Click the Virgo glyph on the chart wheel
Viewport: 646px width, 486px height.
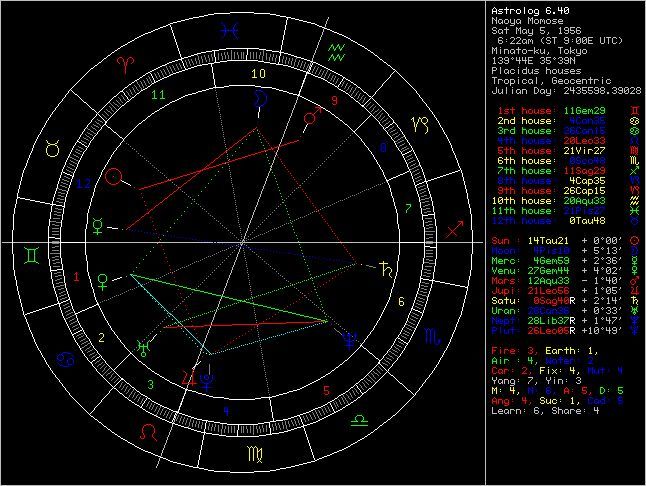pyautogui.click(x=255, y=454)
